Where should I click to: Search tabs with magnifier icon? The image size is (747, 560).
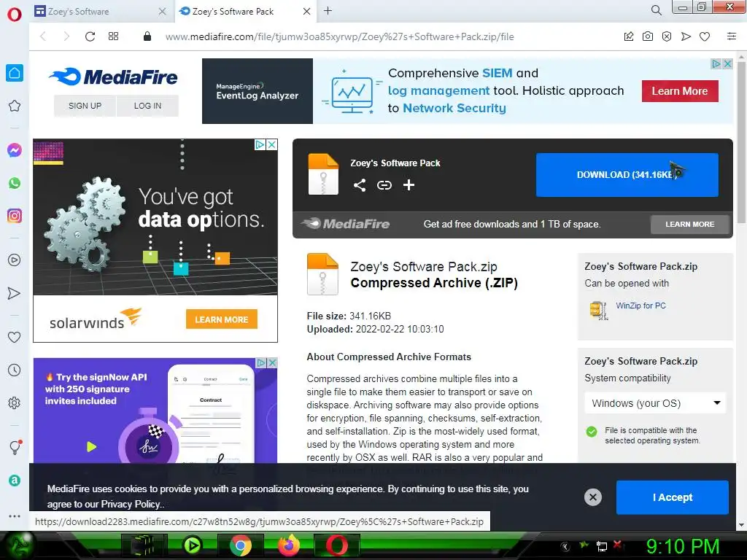[657, 10]
